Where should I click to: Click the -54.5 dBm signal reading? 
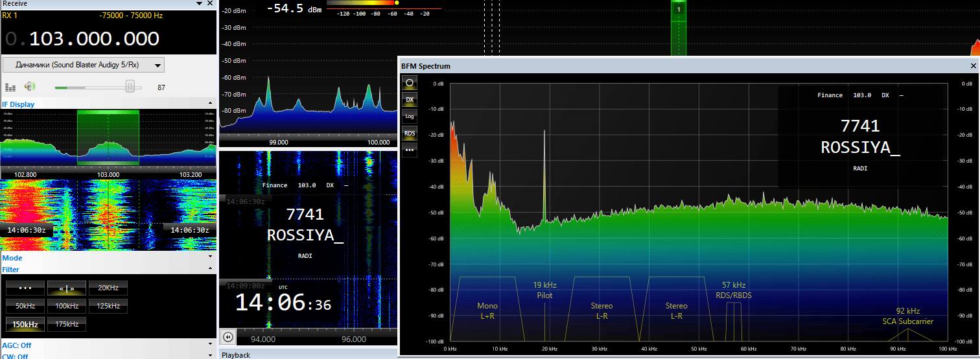294,10
